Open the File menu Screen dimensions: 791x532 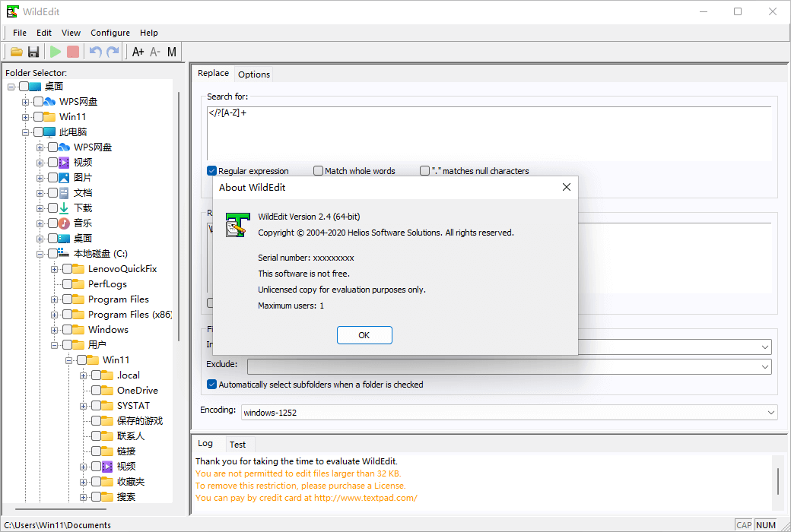pos(20,33)
